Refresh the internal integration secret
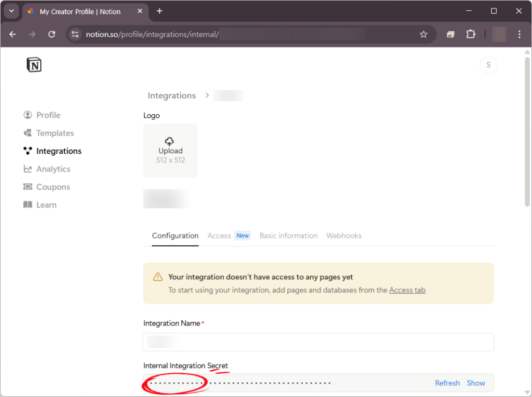Screen dimensions: 532x397 [447, 383]
